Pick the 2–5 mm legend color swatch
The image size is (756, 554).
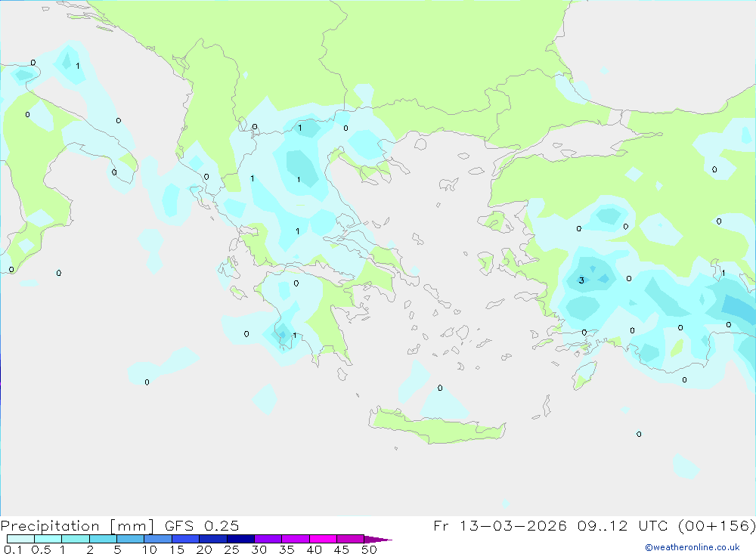pos(103,539)
